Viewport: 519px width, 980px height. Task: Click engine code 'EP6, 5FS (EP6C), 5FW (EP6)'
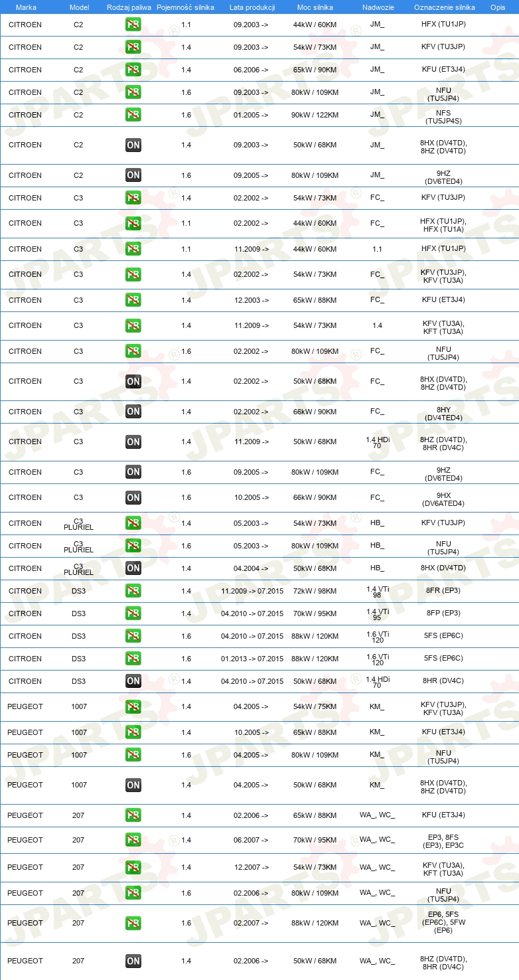click(443, 923)
